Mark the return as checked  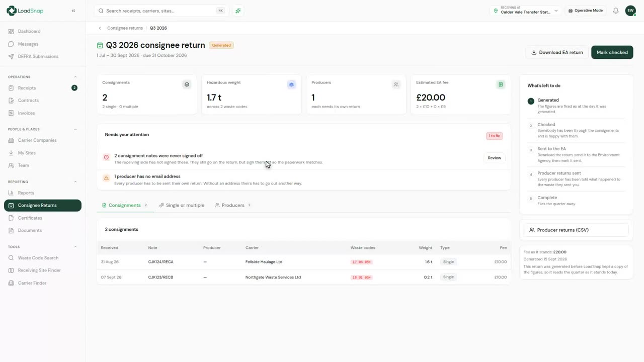(x=612, y=52)
